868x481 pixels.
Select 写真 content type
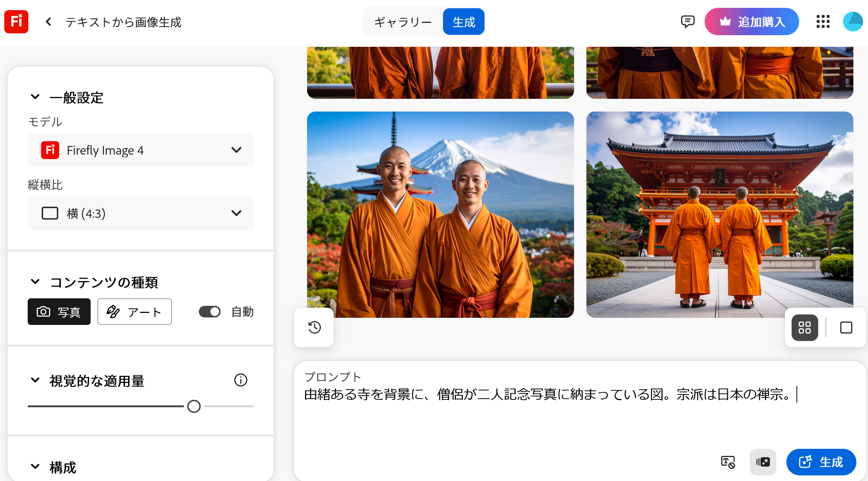point(59,311)
